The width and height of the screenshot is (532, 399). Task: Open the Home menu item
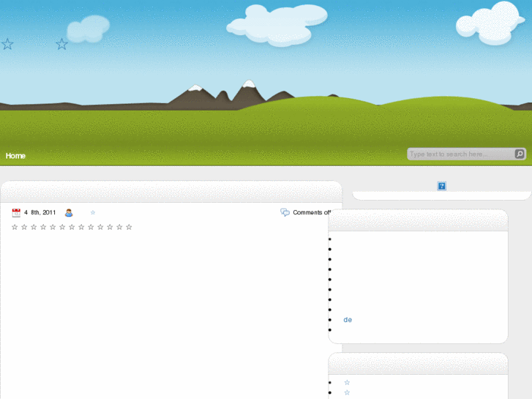[15, 156]
